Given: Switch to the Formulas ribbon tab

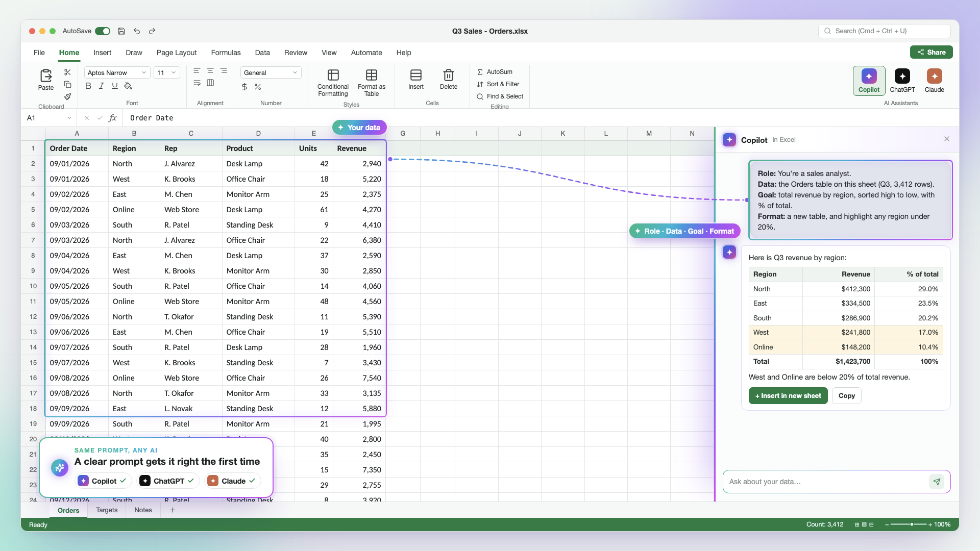Looking at the screenshot, I should point(226,53).
